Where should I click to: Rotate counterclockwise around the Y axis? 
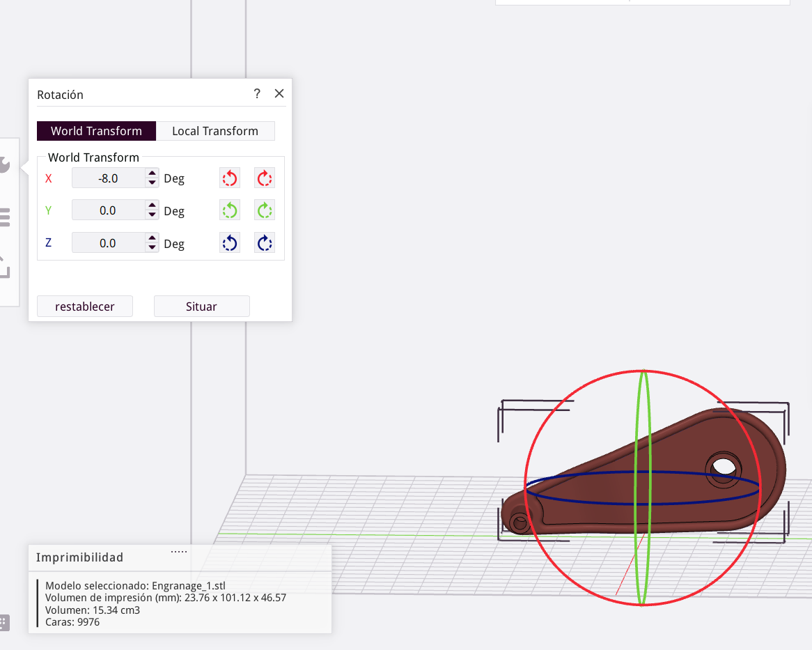tap(230, 210)
